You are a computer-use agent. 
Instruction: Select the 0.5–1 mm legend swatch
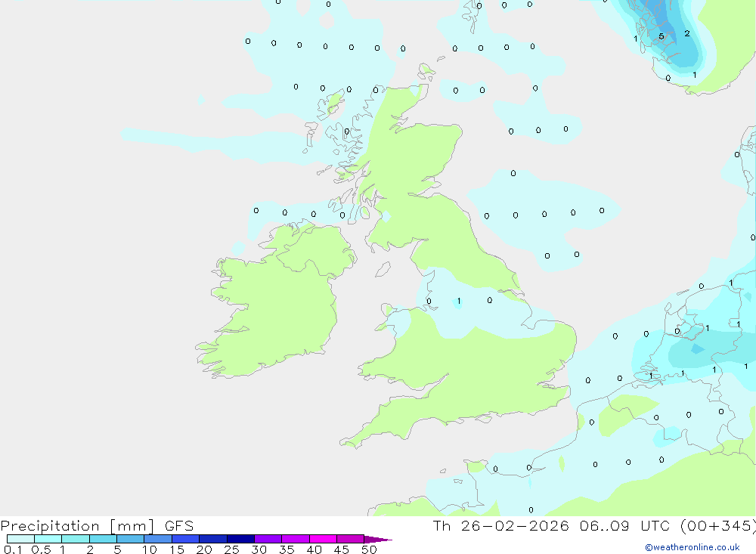(x=48, y=539)
